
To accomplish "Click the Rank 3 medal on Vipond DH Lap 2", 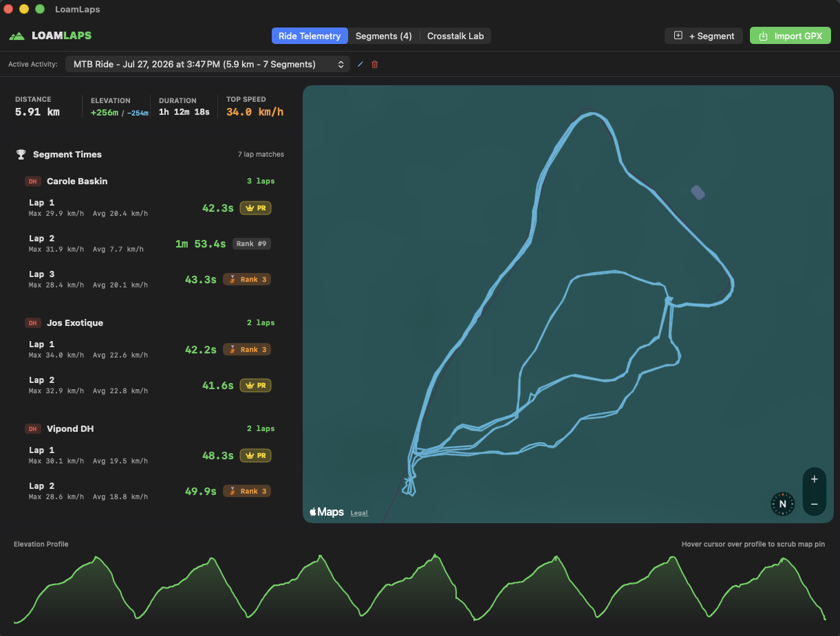I will pos(247,491).
